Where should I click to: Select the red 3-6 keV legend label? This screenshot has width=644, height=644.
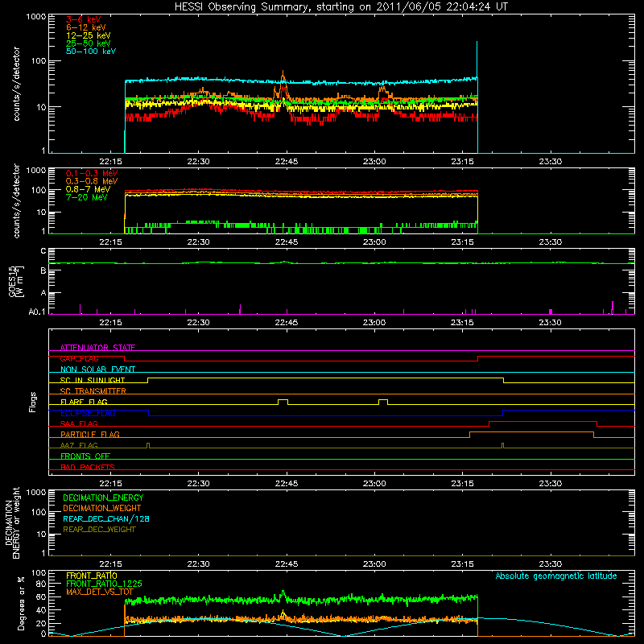pos(84,19)
